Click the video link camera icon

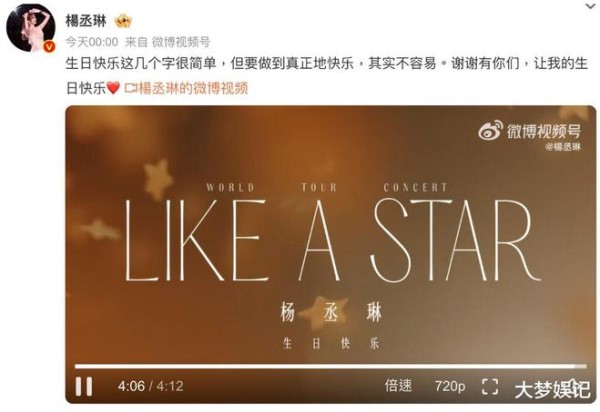click(131, 88)
